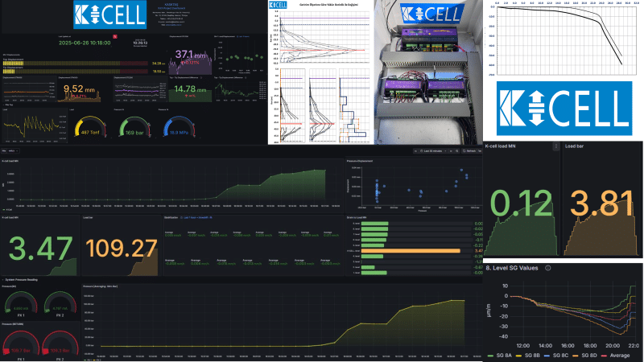644x362 pixels.
Task: Click the Tip Displacement bar gauge
Action: click(x=76, y=72)
